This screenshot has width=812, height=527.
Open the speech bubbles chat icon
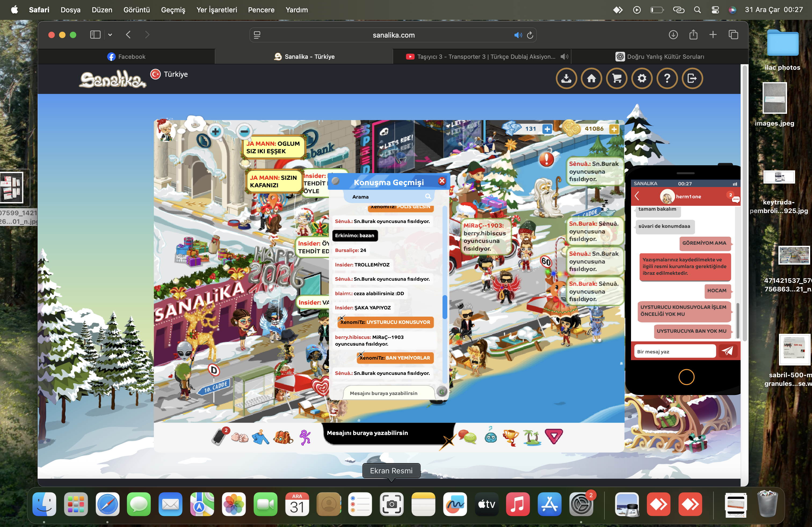pyautogui.click(x=467, y=437)
